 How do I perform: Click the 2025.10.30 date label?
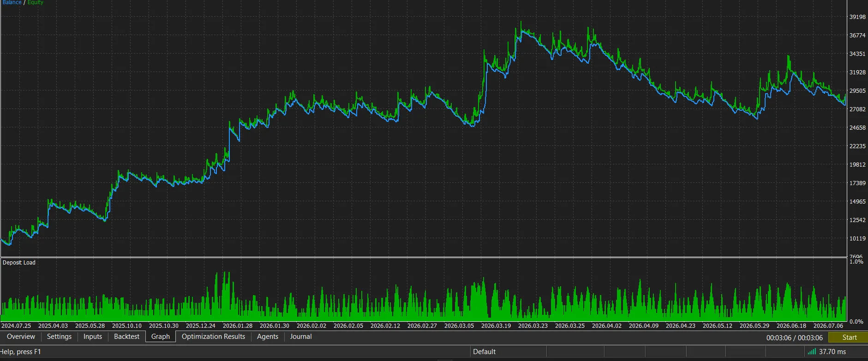pyautogui.click(x=164, y=326)
